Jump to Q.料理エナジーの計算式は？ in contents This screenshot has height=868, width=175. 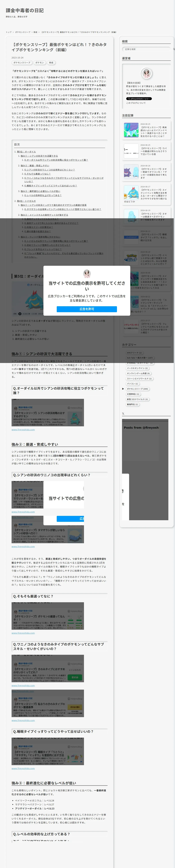click(39, 227)
